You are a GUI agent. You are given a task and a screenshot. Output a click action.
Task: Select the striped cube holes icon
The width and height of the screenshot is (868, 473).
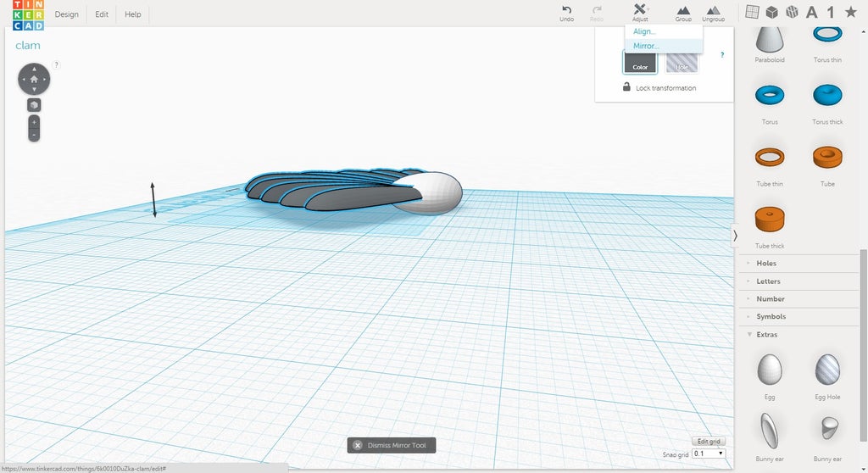click(x=793, y=12)
